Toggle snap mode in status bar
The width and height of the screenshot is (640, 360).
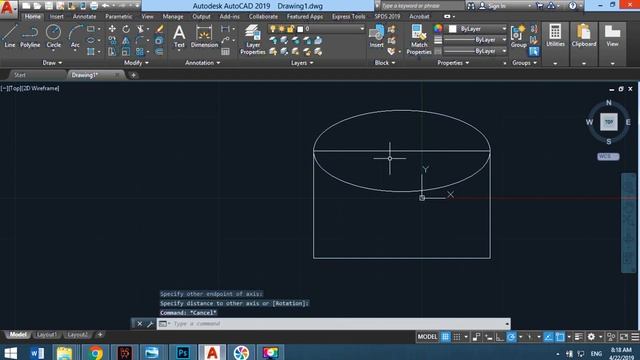tap(457, 337)
